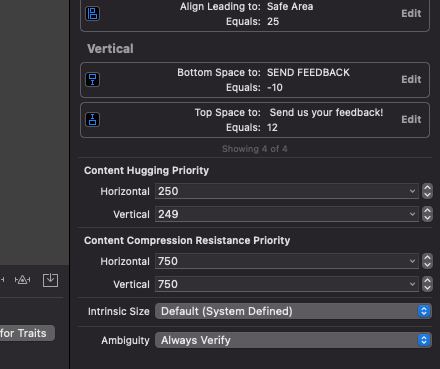Viewport: 440px width, 369px height.
Task: Click stepper for Compression Resistance Vertical
Action: click(x=427, y=284)
